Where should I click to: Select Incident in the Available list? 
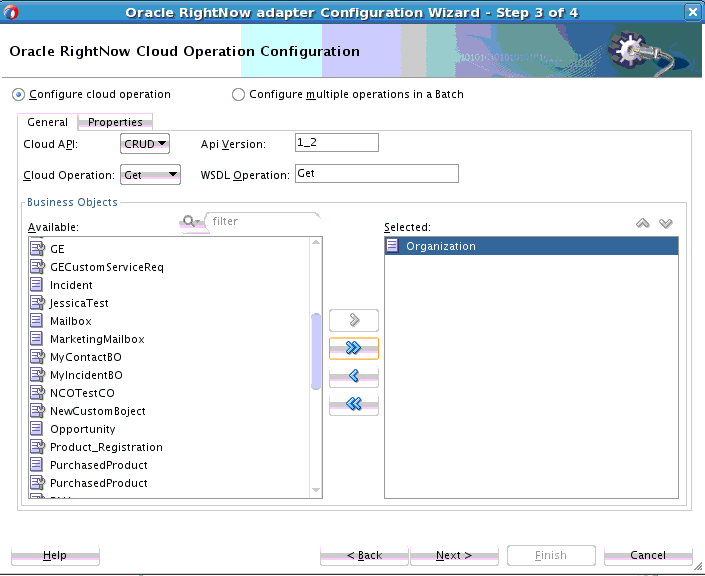pyautogui.click(x=71, y=285)
